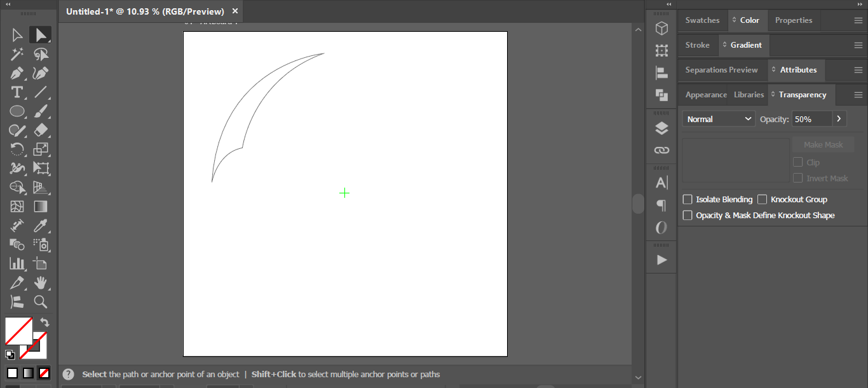Image resolution: width=868 pixels, height=388 pixels.
Task: Select the Symbol Sprayer tool
Action: (41, 245)
